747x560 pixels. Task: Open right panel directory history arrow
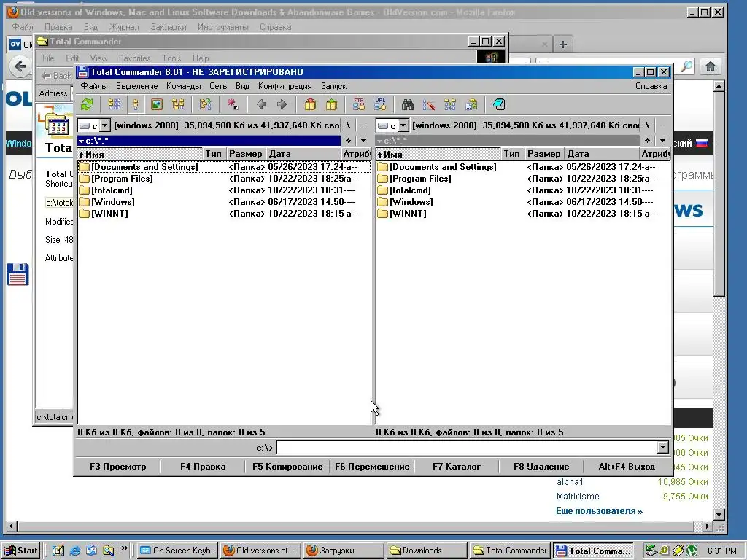pyautogui.click(x=662, y=141)
